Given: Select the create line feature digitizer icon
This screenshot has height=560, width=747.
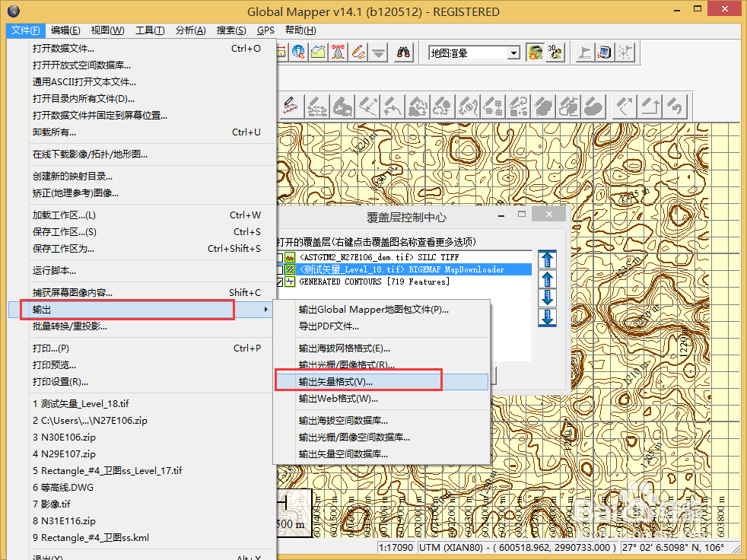Looking at the screenshot, I should (291, 106).
